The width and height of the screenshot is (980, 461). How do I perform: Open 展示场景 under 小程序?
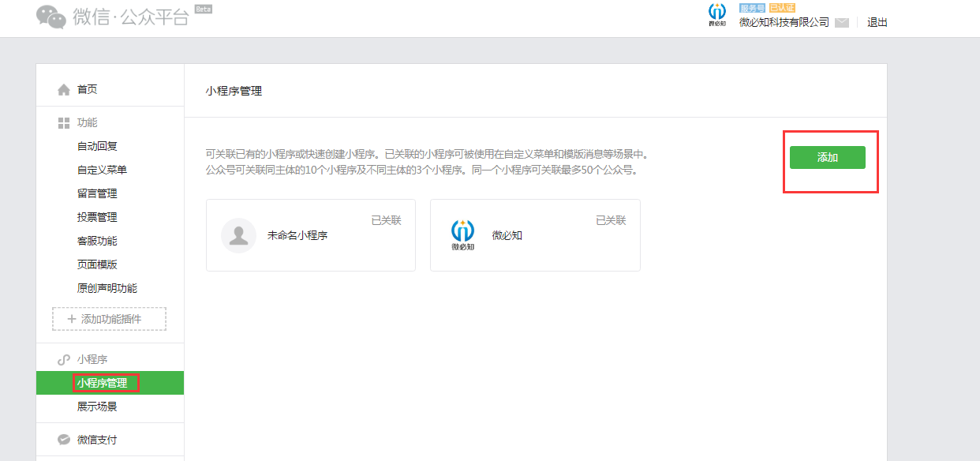[x=97, y=407]
